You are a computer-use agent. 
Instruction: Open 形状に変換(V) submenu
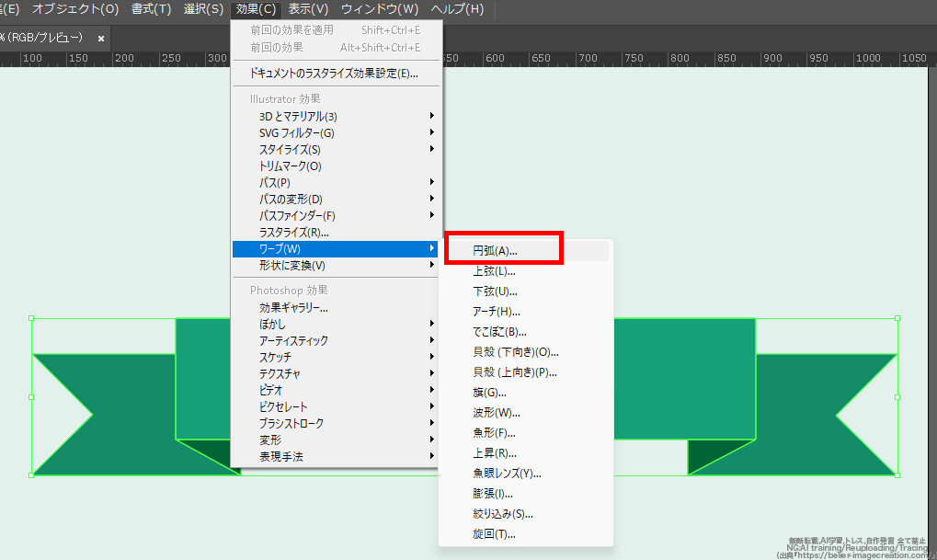(291, 266)
